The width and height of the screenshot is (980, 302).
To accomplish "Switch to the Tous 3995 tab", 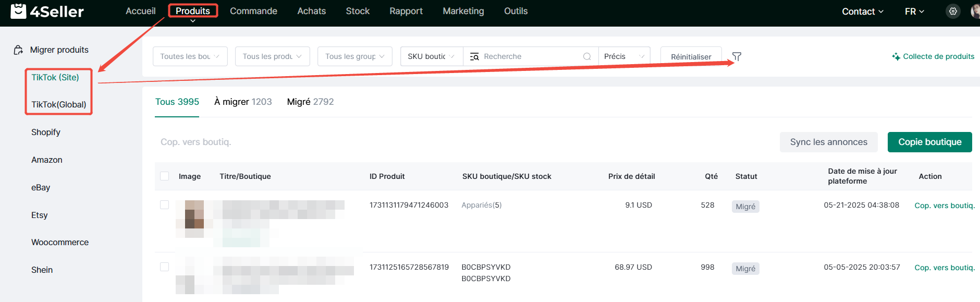I will coord(177,102).
